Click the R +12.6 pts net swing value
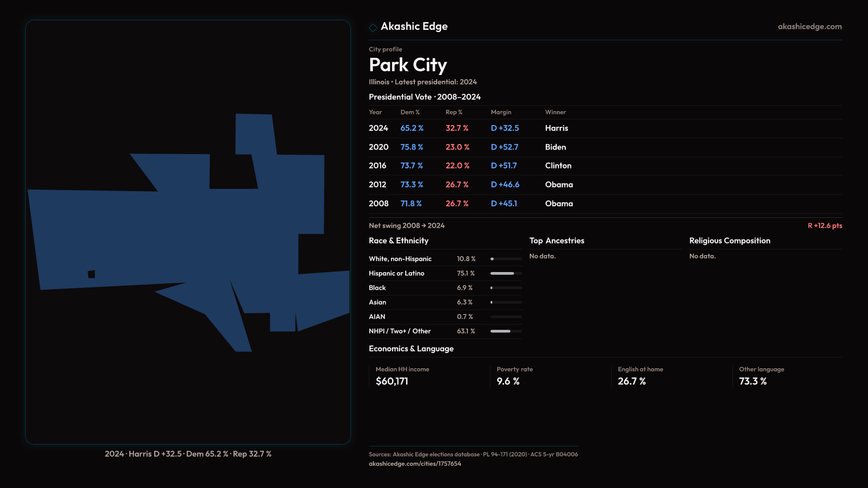Screen dimensions: 868x488 pyautogui.click(x=825, y=225)
